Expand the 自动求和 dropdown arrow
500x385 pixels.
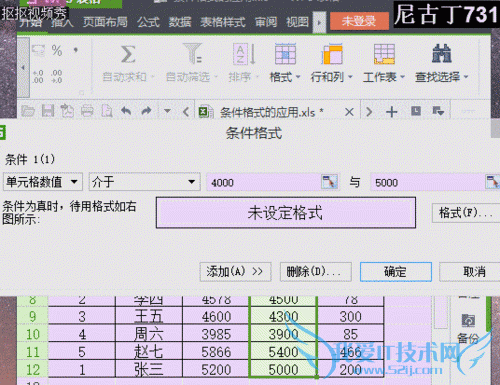pyautogui.click(x=153, y=77)
